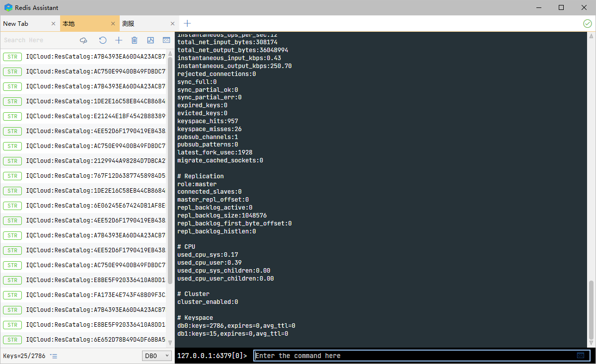Click the key list scrollbar down arrow
The width and height of the screenshot is (596, 364).
(x=170, y=343)
